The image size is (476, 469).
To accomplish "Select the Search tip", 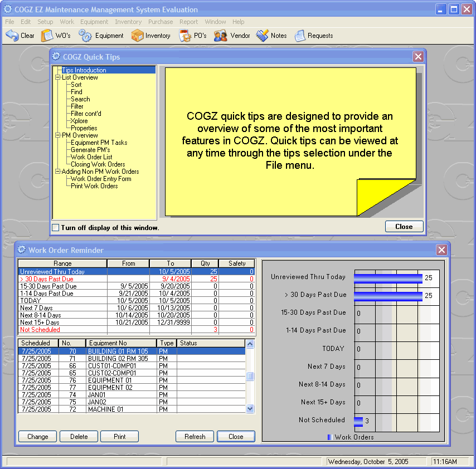I will [80, 99].
